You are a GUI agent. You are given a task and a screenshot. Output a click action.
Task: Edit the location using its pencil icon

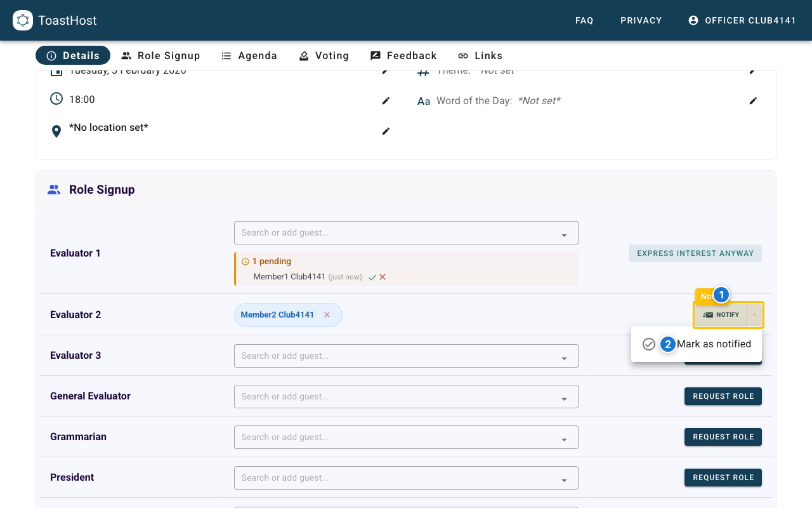click(386, 131)
